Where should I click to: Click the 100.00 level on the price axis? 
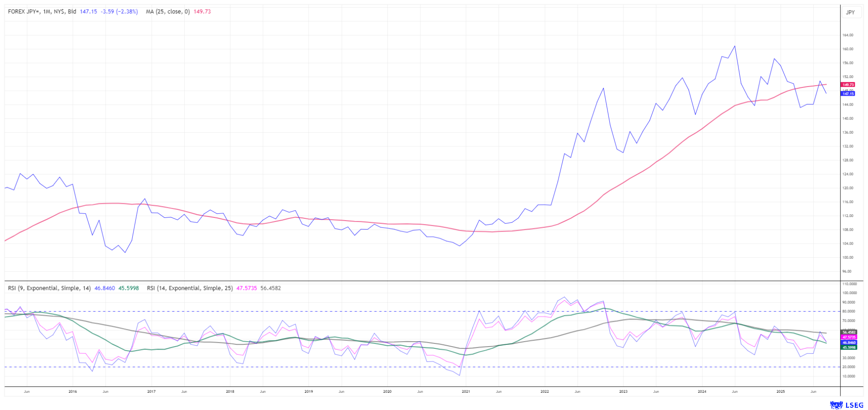click(x=848, y=257)
